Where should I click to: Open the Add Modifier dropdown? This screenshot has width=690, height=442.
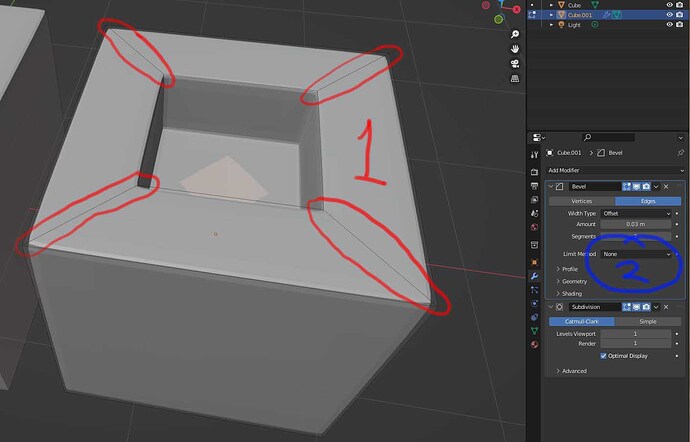tap(616, 170)
